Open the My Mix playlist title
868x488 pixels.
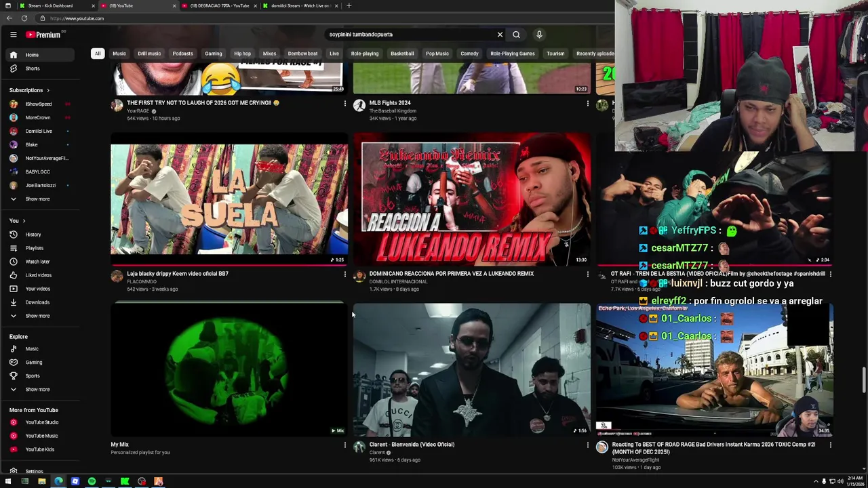(x=119, y=445)
